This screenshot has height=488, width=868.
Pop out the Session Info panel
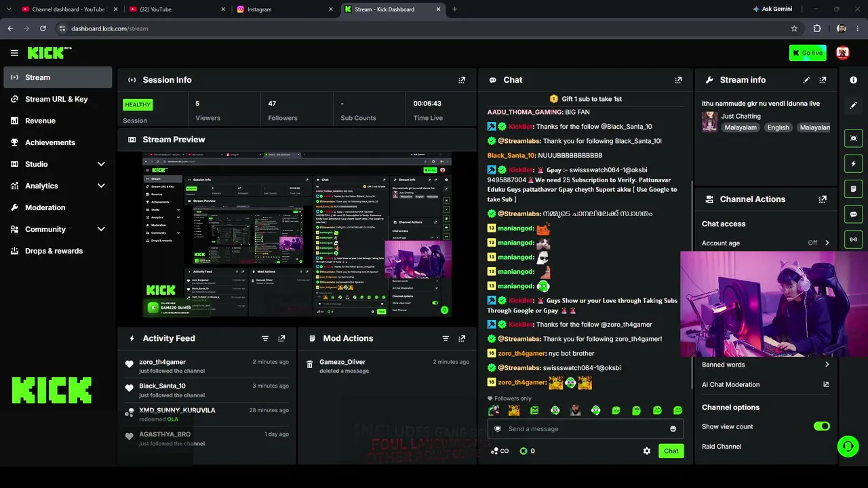pyautogui.click(x=462, y=80)
